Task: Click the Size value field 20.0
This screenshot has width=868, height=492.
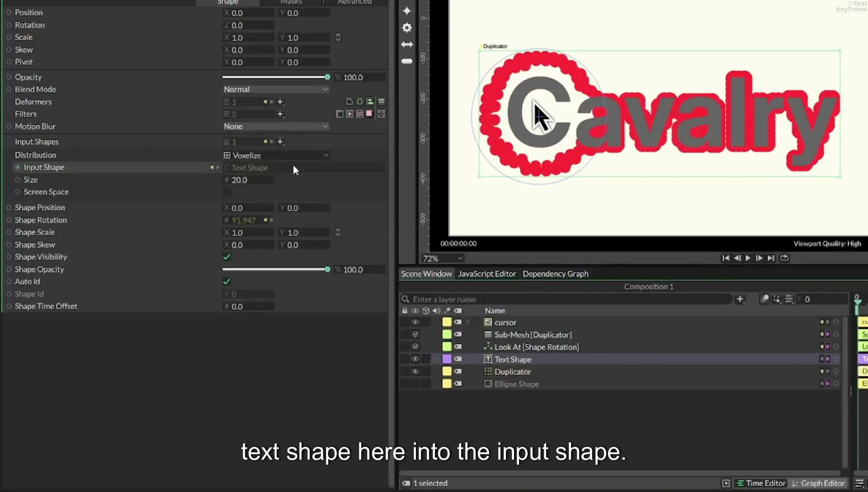Action: pos(249,180)
